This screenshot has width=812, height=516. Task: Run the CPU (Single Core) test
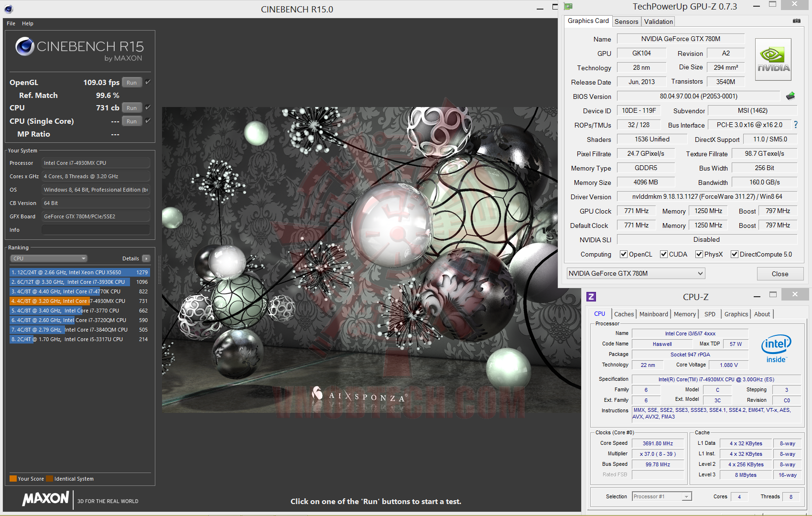[131, 121]
